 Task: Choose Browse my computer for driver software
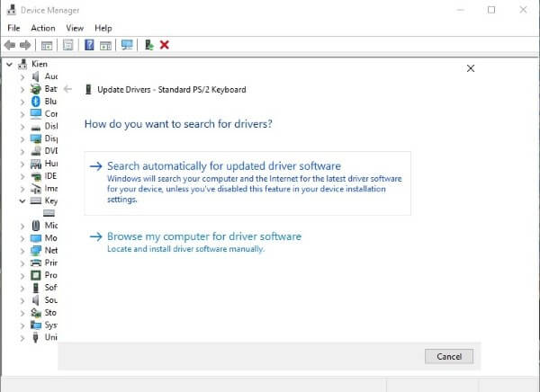[203, 236]
